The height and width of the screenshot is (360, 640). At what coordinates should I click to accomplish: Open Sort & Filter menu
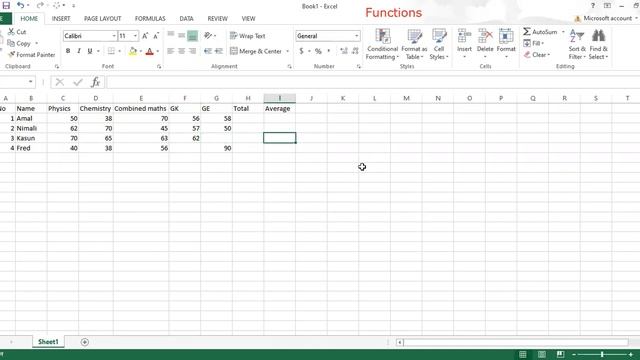click(x=577, y=44)
